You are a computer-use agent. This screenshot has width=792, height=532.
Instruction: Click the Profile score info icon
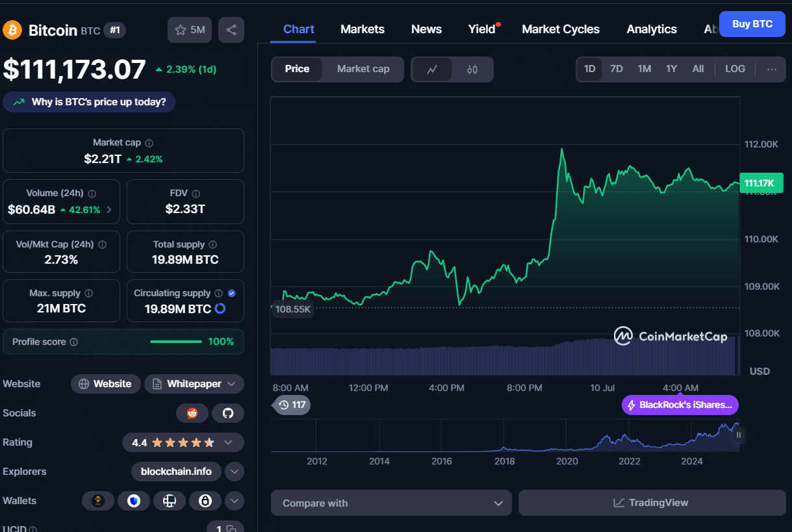[73, 342]
